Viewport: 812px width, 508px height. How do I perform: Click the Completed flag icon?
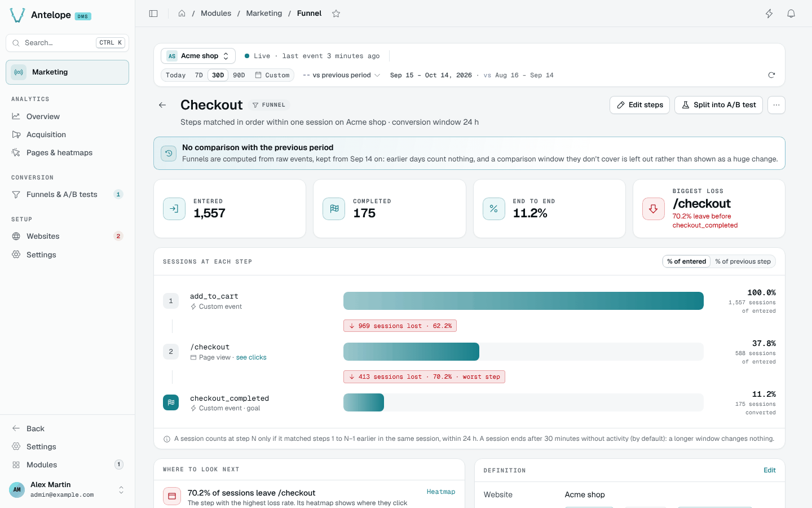(x=334, y=209)
